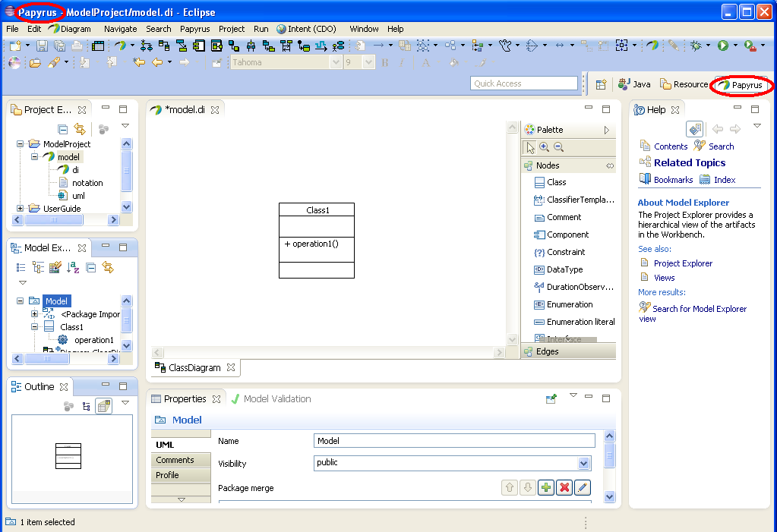Click the Save All toolbar icon
This screenshot has height=532, width=777.
(59, 46)
